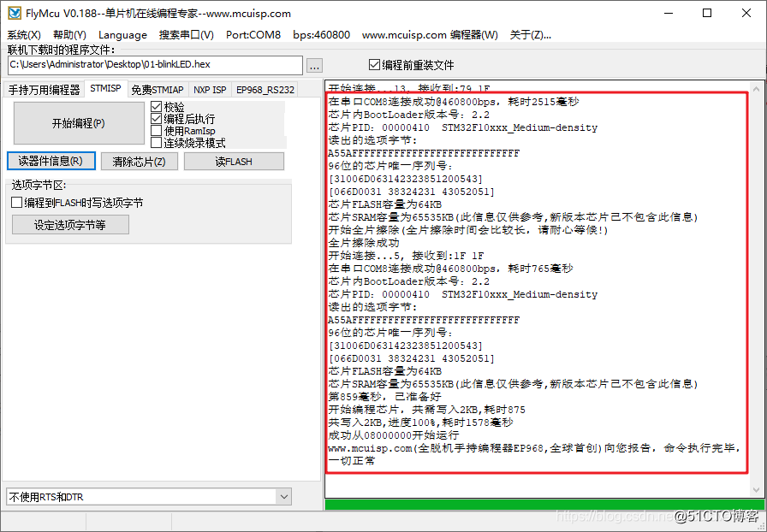767x532 pixels.
Task: Minimize the FlyMcu window
Action: [668, 13]
